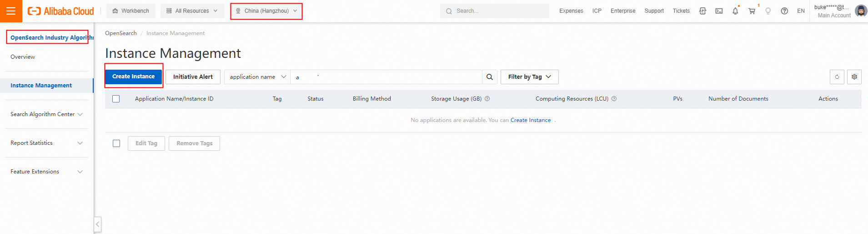The width and height of the screenshot is (868, 234).
Task: Open Cloud Shell terminal icon
Action: (719, 11)
